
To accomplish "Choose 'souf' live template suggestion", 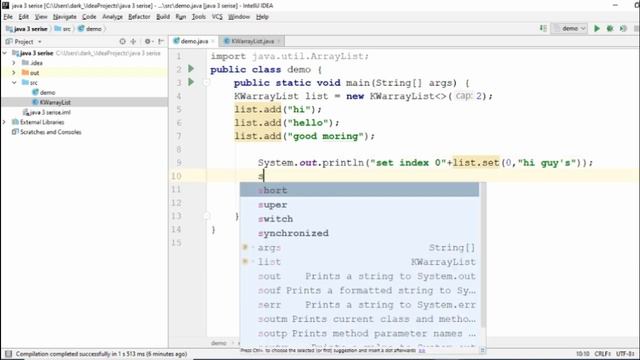I will (x=359, y=290).
